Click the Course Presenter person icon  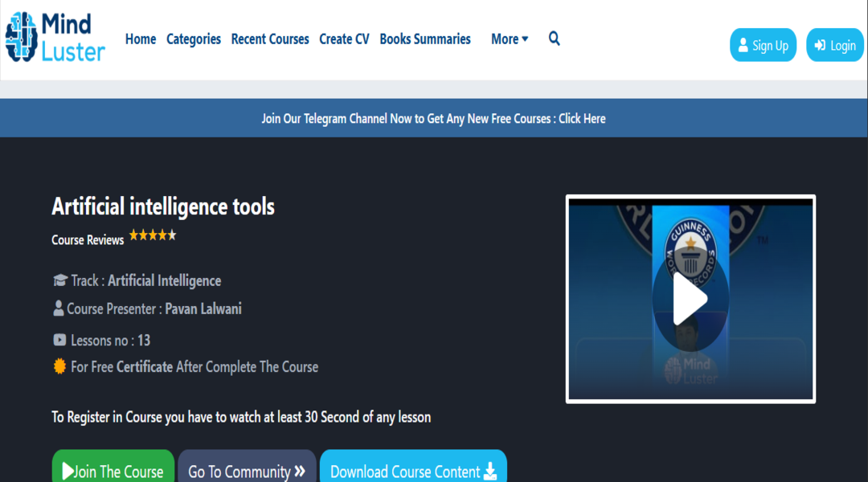point(58,308)
